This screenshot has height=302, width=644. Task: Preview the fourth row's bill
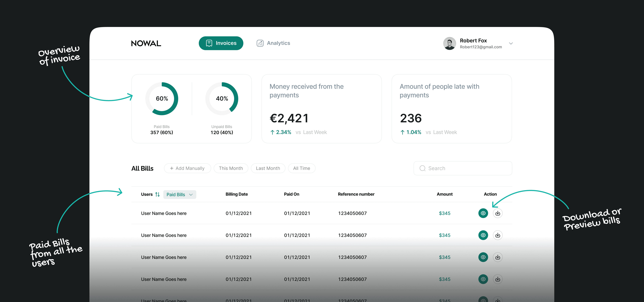pyautogui.click(x=483, y=279)
